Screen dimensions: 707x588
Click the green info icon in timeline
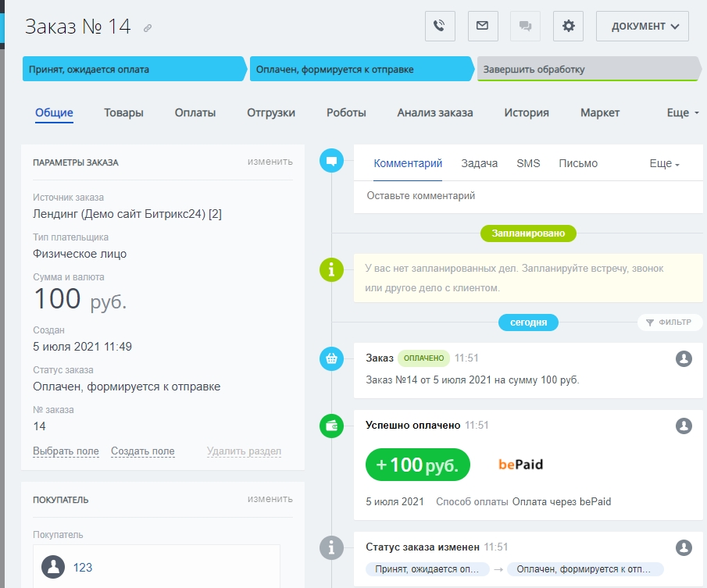point(331,270)
